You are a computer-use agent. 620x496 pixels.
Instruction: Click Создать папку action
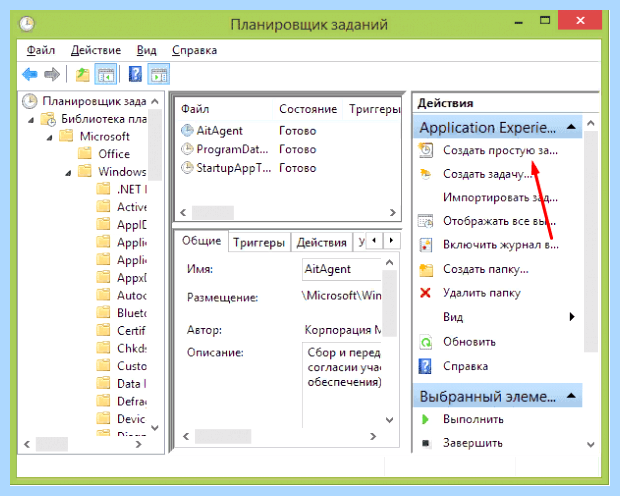click(486, 269)
